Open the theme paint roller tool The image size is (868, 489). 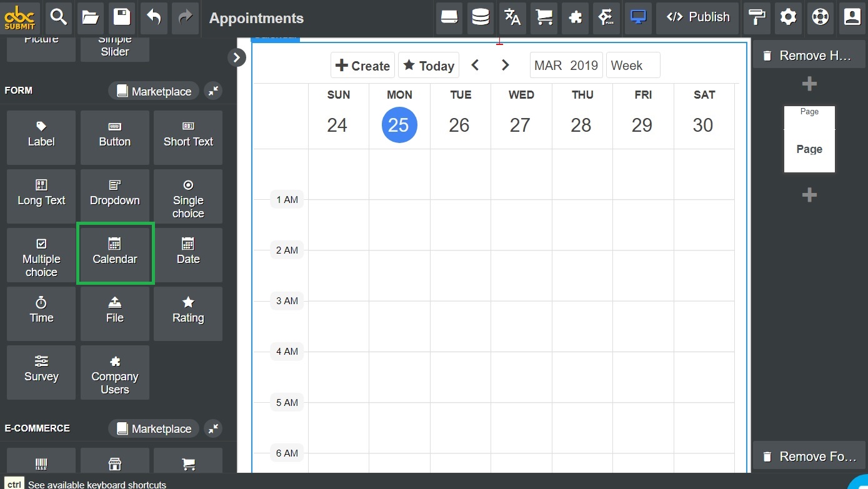[x=757, y=18]
